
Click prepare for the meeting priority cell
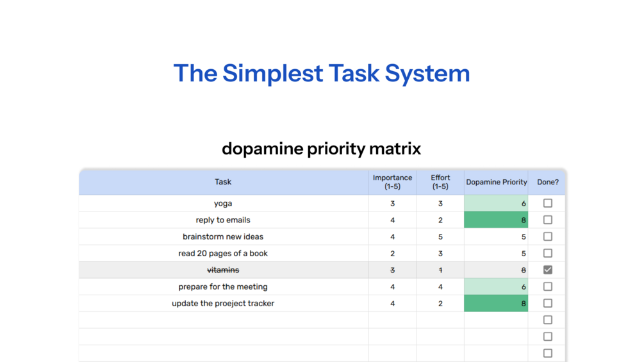pyautogui.click(x=496, y=286)
